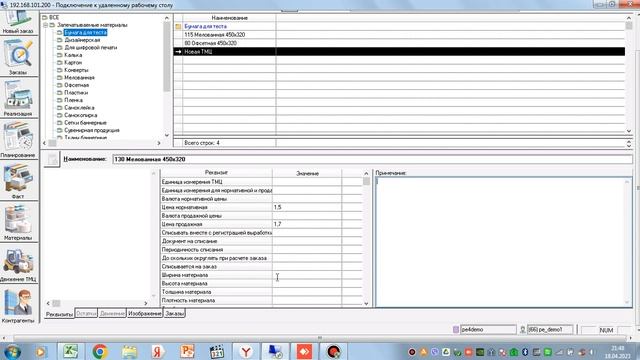Open the Windows Start button
Viewport: 640px width, 360px height.
[x=12, y=352]
